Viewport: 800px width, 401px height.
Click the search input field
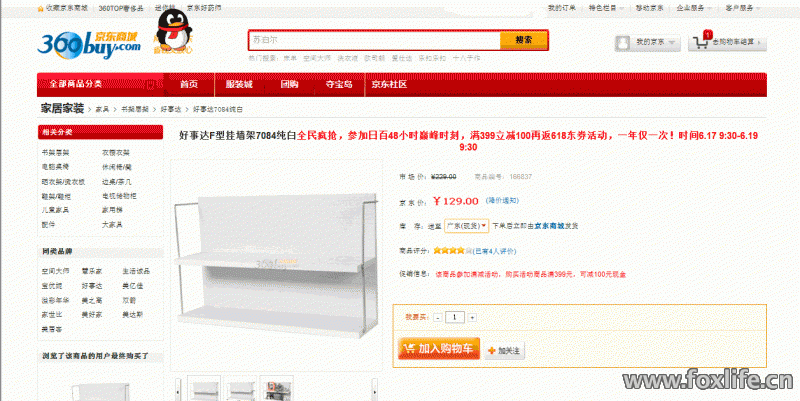pyautogui.click(x=374, y=40)
